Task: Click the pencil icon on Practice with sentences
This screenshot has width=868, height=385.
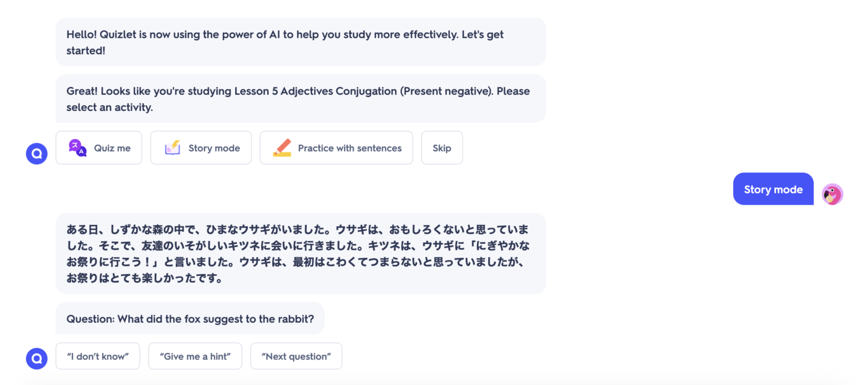Action: tap(281, 147)
